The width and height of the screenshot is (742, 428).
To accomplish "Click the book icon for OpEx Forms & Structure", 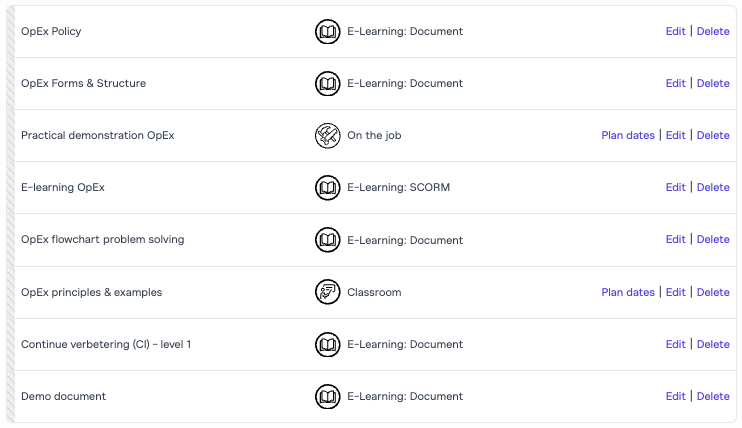I will [x=328, y=84].
